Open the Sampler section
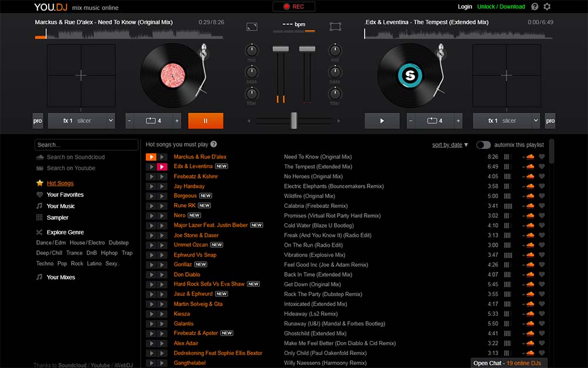This screenshot has width=588, height=368. [x=58, y=217]
